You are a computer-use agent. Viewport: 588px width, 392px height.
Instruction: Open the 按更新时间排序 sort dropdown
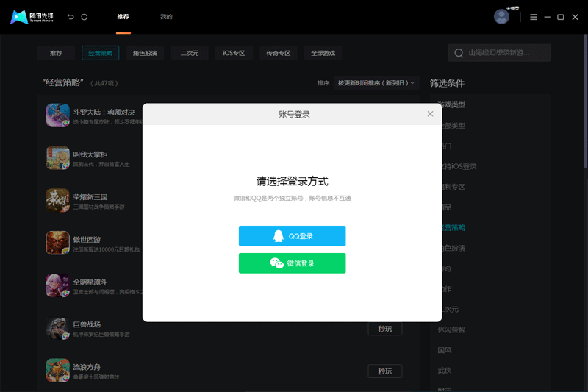376,83
